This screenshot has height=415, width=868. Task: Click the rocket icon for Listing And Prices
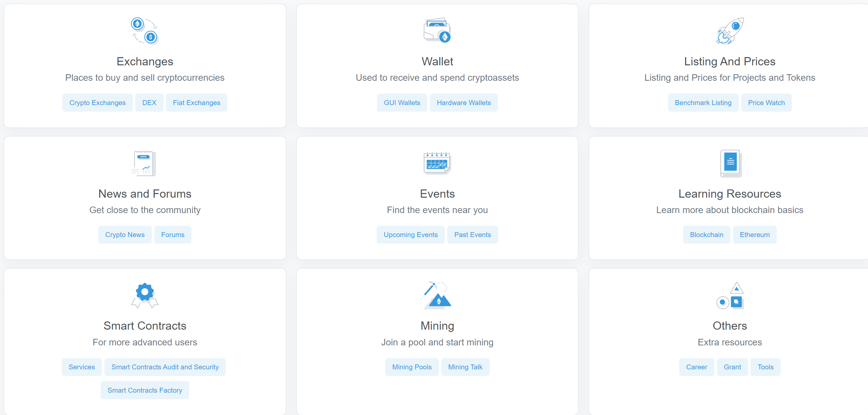point(729,31)
